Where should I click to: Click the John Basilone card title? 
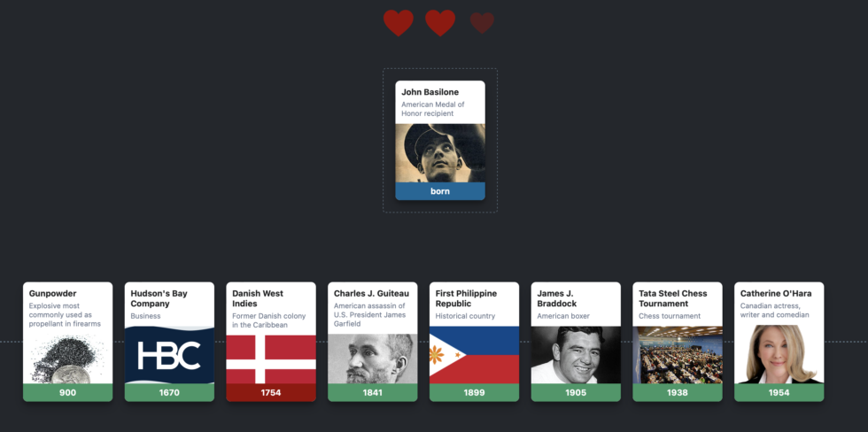pyautogui.click(x=430, y=92)
